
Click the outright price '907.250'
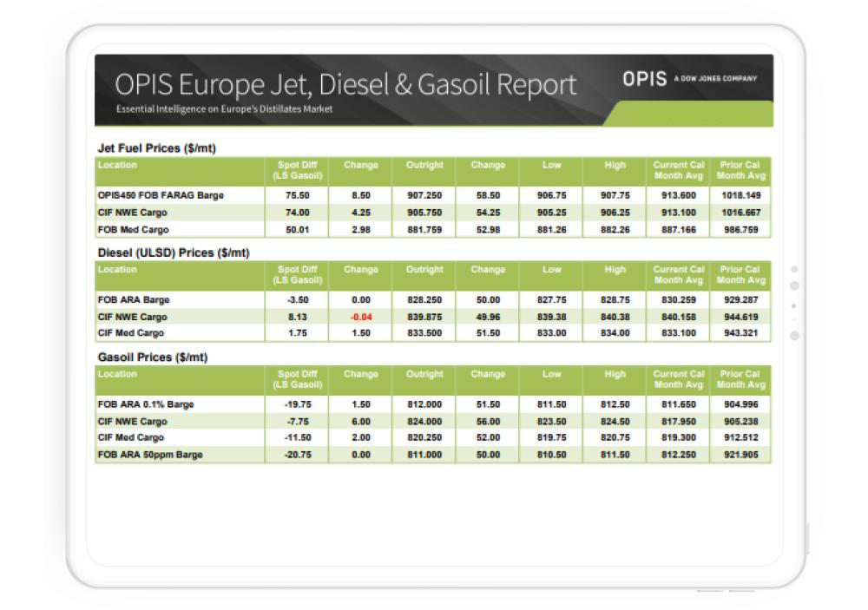click(x=424, y=195)
